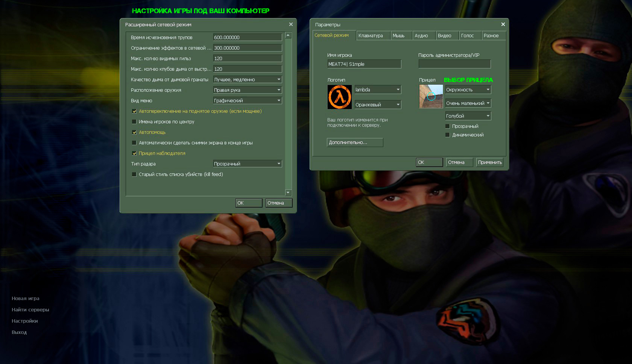
Task: Select Новая игра in main menu
Action: (x=26, y=299)
